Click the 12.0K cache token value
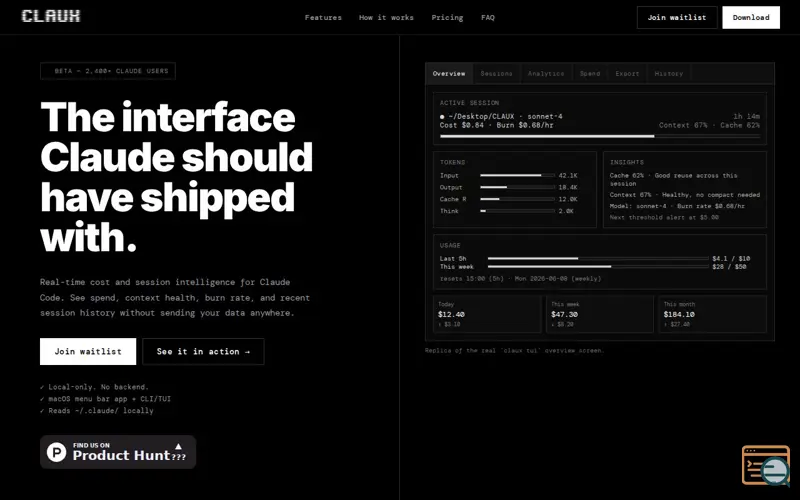This screenshot has width=800, height=500. click(568, 199)
